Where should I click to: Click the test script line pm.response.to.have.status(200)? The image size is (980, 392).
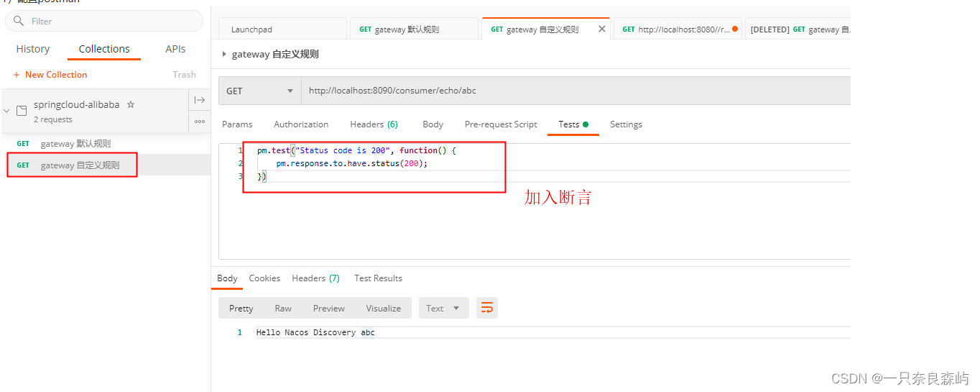(352, 163)
